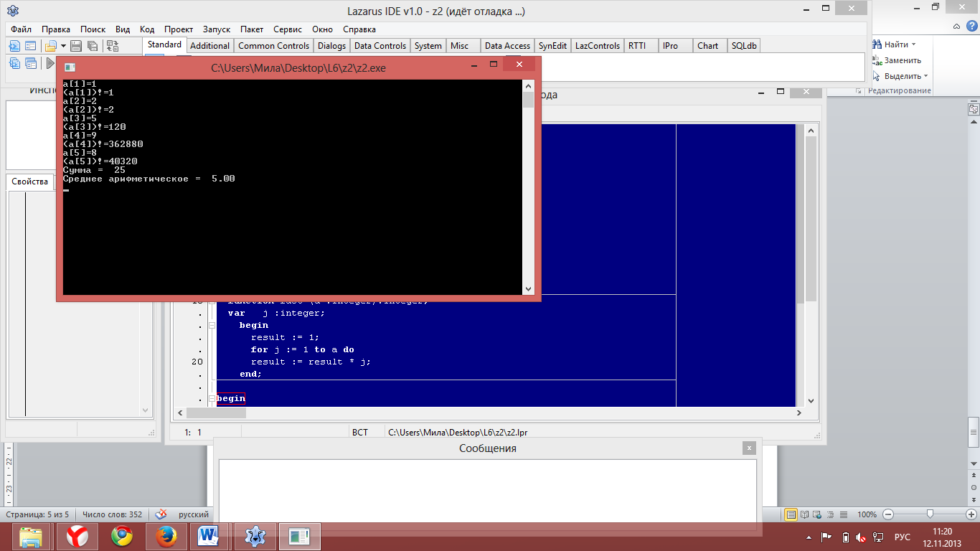The image size is (980, 551).
Task: Open the Файл menu in Lazarus
Action: pyautogui.click(x=21, y=29)
